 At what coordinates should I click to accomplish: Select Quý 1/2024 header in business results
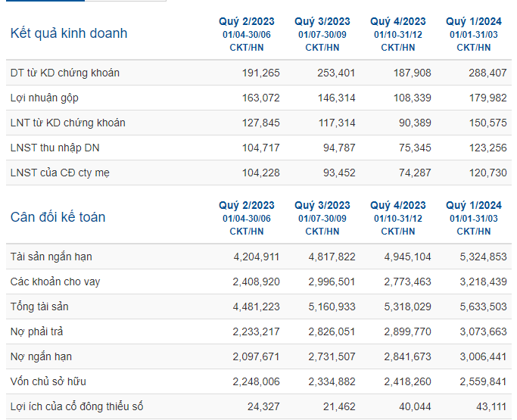coord(474,21)
